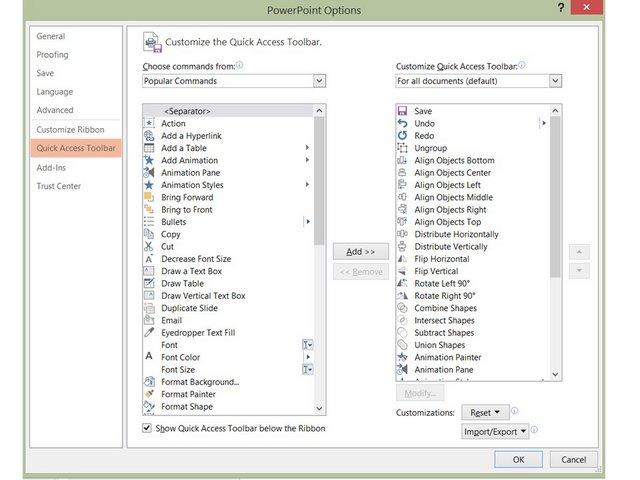Open the For all documents dropdown
The width and height of the screenshot is (640, 480).
pyautogui.click(x=555, y=81)
